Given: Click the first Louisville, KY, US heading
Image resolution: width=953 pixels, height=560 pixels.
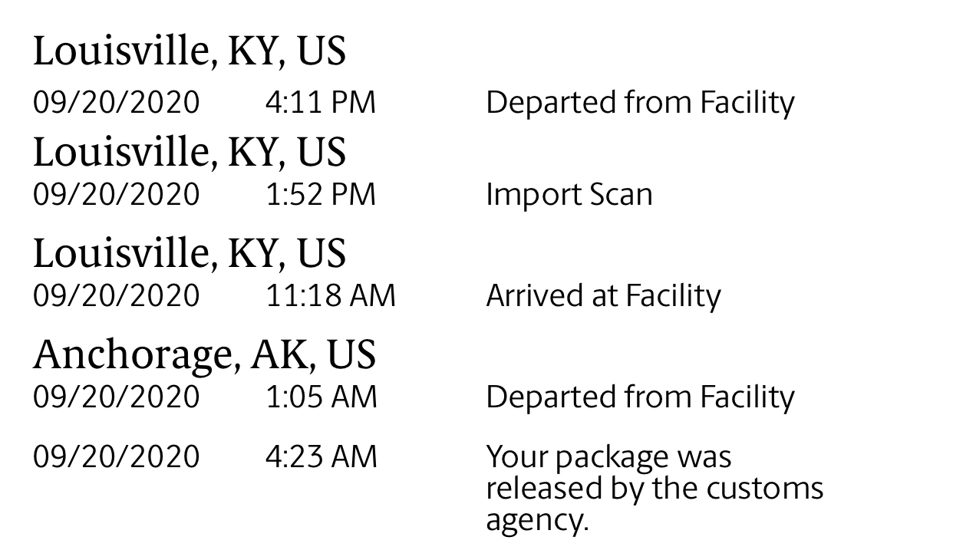Looking at the screenshot, I should (x=190, y=52).
